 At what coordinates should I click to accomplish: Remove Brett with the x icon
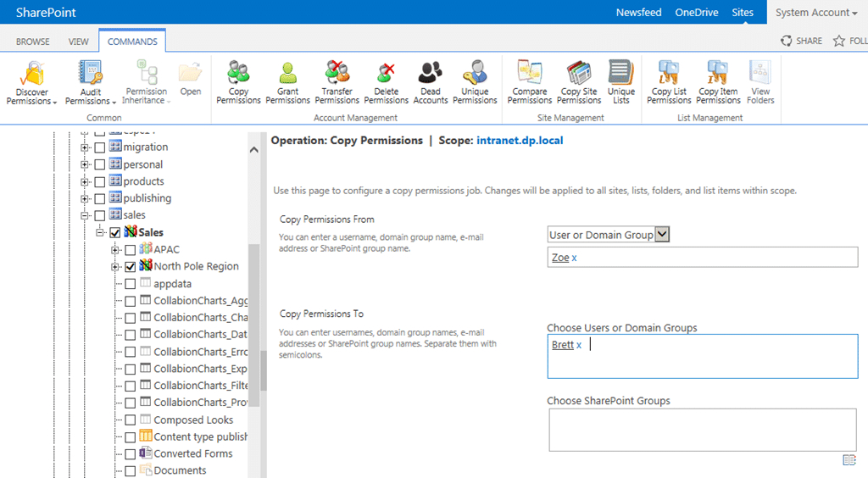click(x=579, y=345)
